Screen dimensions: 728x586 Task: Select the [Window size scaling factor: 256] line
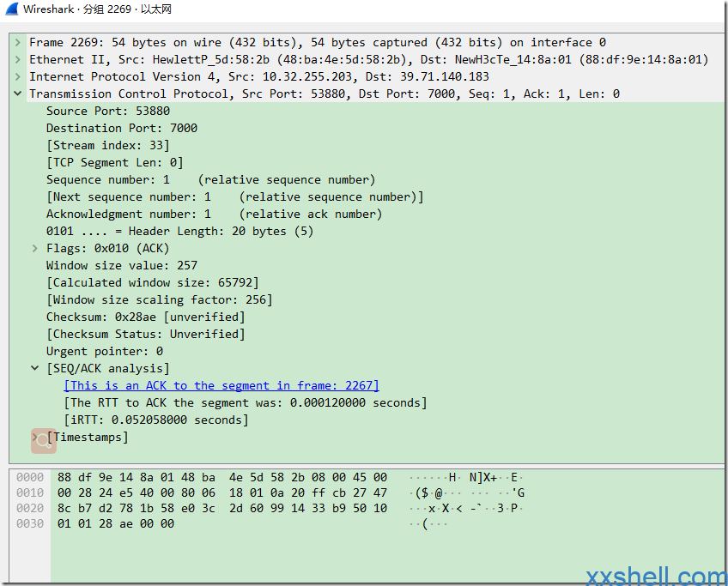[x=160, y=300]
